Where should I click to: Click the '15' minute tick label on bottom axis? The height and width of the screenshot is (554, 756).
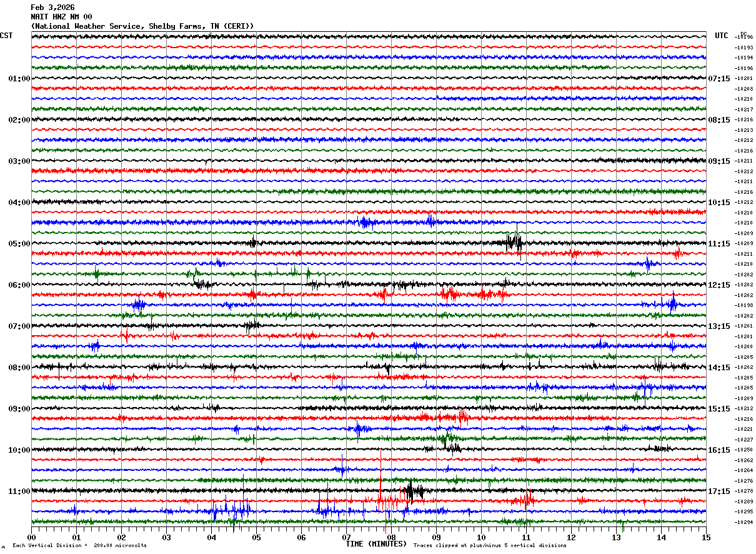pyautogui.click(x=706, y=537)
